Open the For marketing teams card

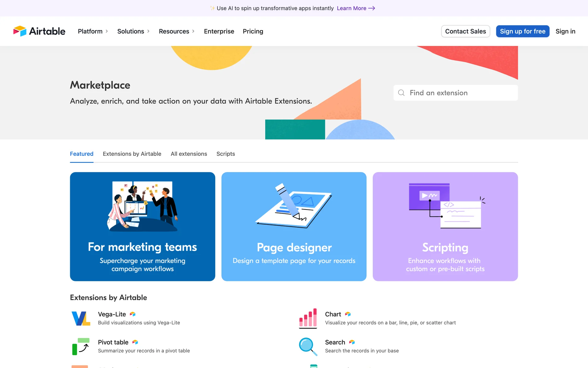(x=142, y=226)
